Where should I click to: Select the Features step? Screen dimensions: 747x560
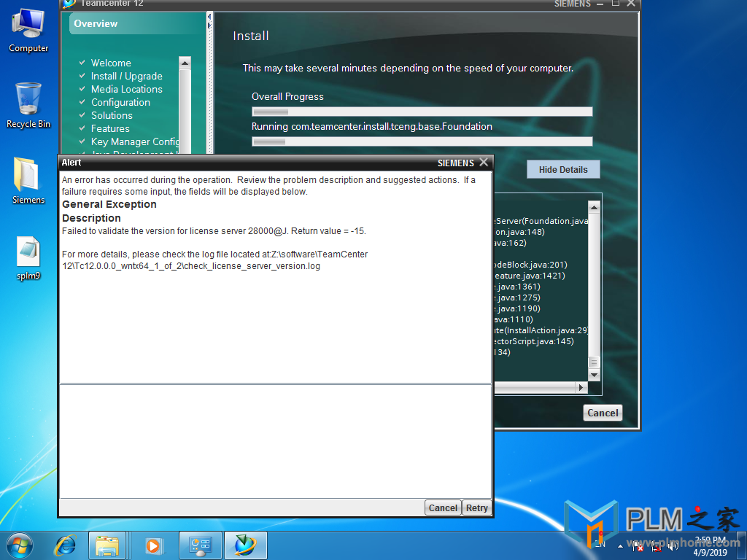tap(110, 128)
